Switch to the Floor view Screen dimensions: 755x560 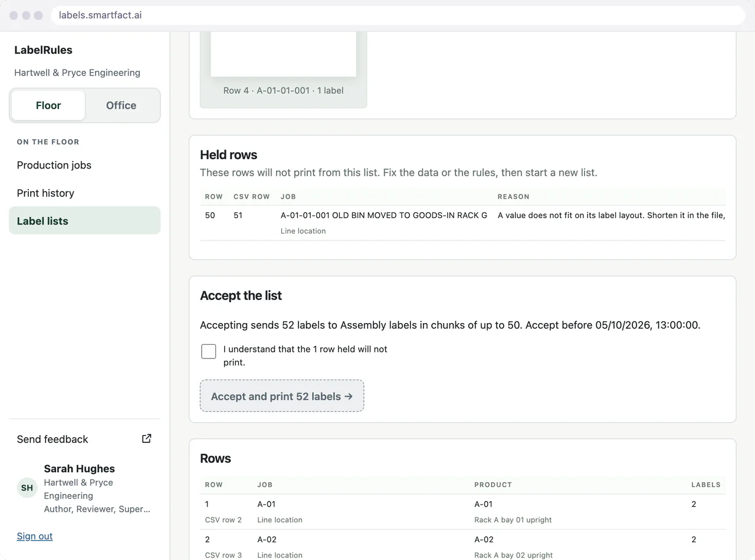[48, 106]
